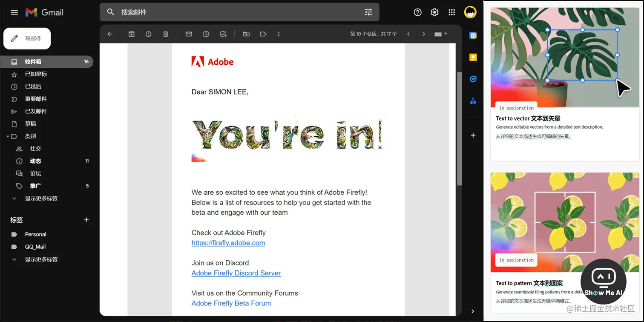Viewport: 644px width, 322px height.
Task: Compose a new email with 写邮件
Action: click(x=27, y=38)
